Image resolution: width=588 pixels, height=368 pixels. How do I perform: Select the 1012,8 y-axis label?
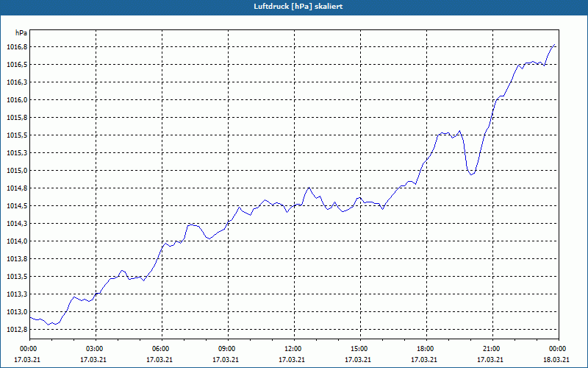(x=17, y=329)
